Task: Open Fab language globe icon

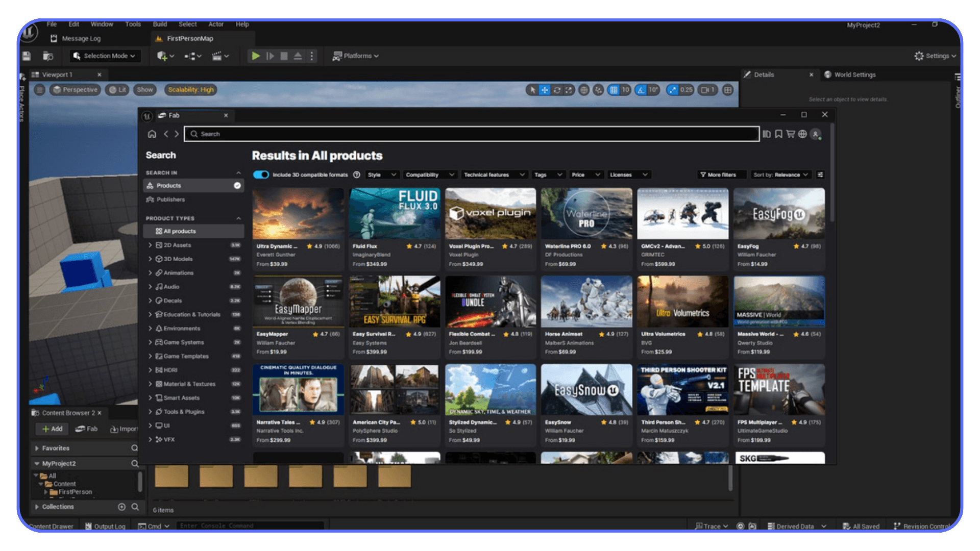Action: click(802, 134)
